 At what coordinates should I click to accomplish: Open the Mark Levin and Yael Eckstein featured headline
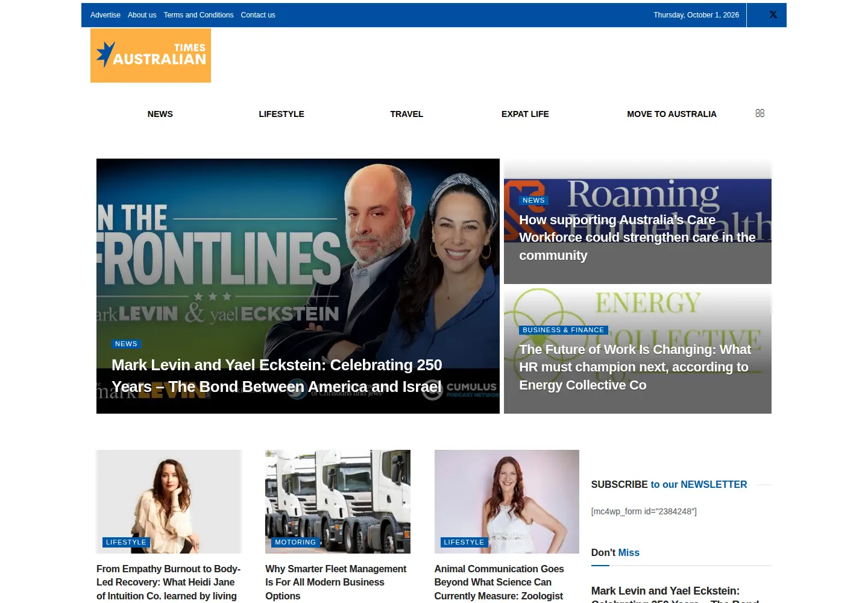tap(277, 376)
